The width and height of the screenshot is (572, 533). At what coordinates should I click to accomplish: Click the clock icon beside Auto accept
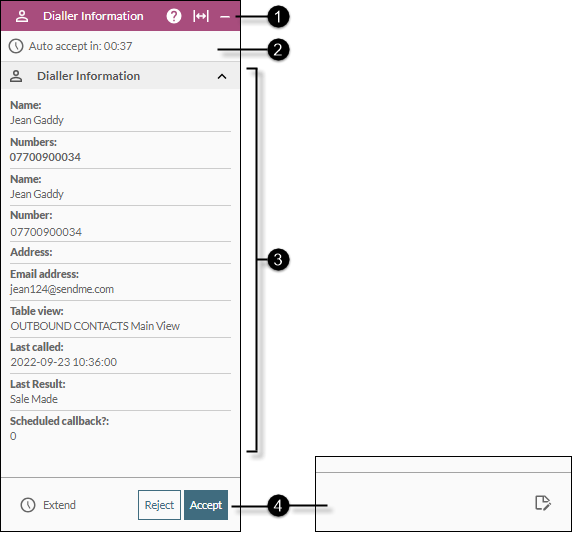coord(16,46)
